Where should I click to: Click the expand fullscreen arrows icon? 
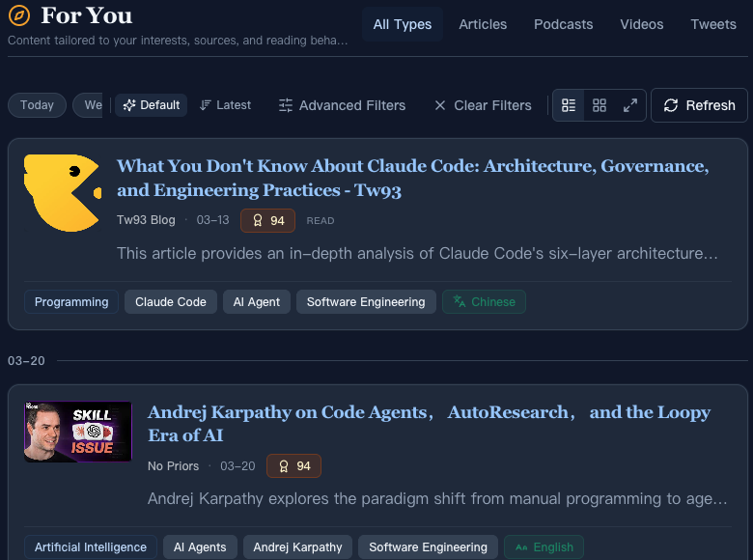(630, 105)
